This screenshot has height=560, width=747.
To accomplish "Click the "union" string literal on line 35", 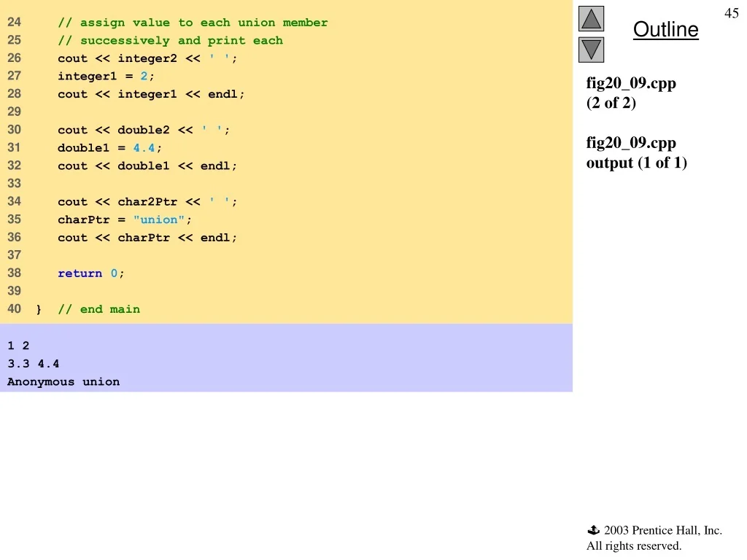I will click(x=158, y=219).
